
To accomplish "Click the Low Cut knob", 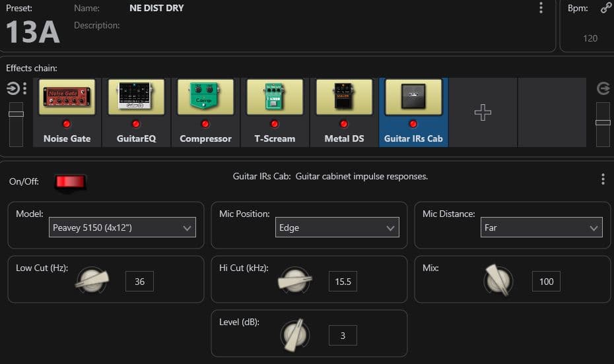I will (92, 280).
